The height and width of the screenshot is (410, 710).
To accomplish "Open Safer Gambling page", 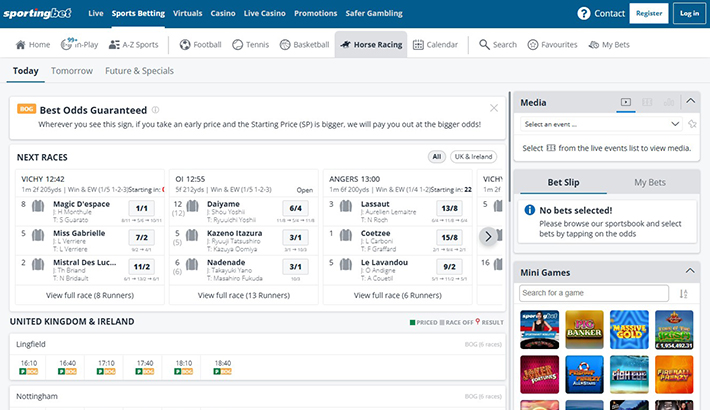I will click(374, 14).
